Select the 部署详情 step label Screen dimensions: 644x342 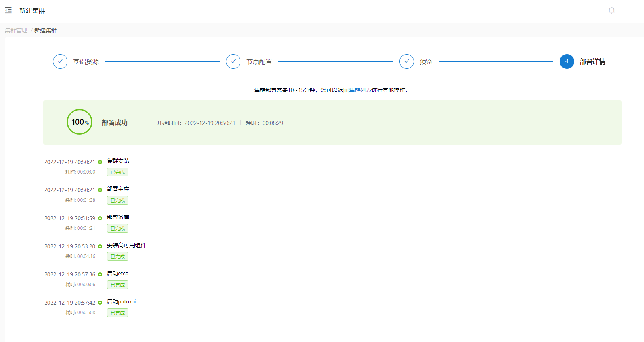[593, 61]
